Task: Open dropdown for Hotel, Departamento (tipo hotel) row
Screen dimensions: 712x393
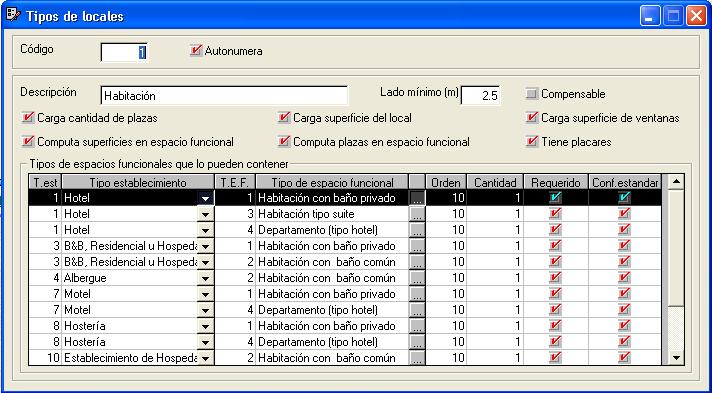Action: click(x=206, y=230)
